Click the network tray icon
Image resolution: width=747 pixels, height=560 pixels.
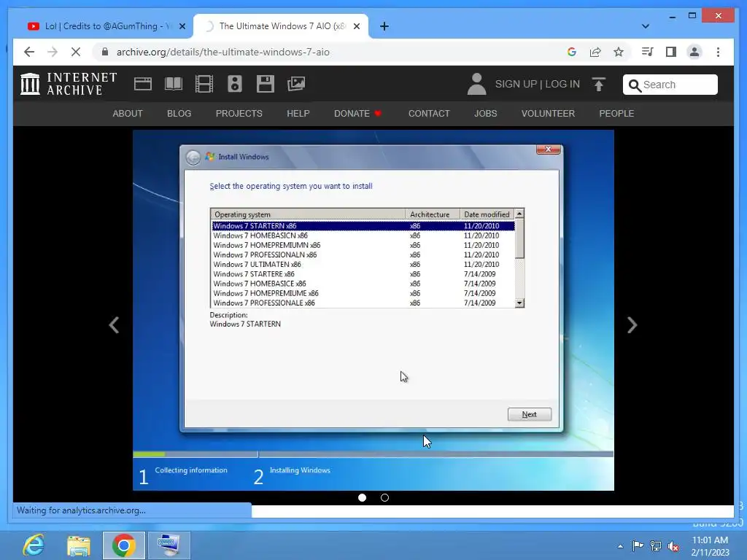(656, 546)
